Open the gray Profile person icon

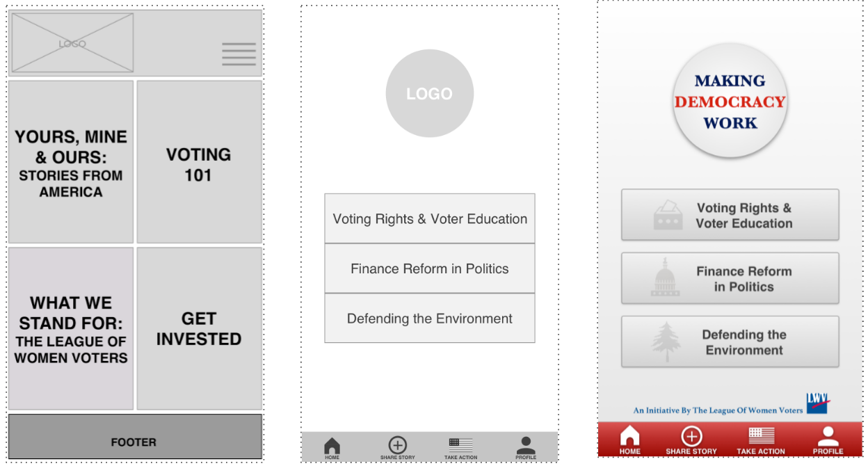[526, 445]
